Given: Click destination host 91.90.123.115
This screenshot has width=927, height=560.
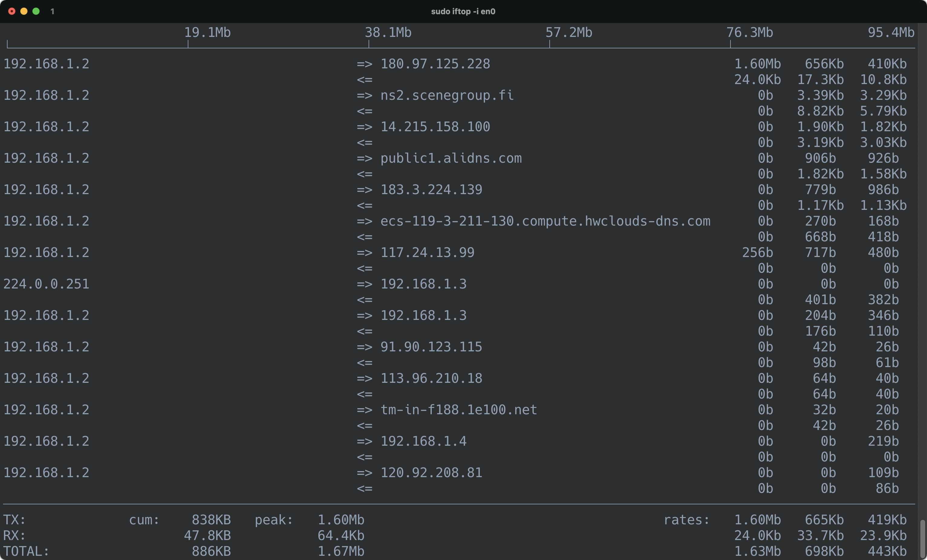Looking at the screenshot, I should [431, 347].
